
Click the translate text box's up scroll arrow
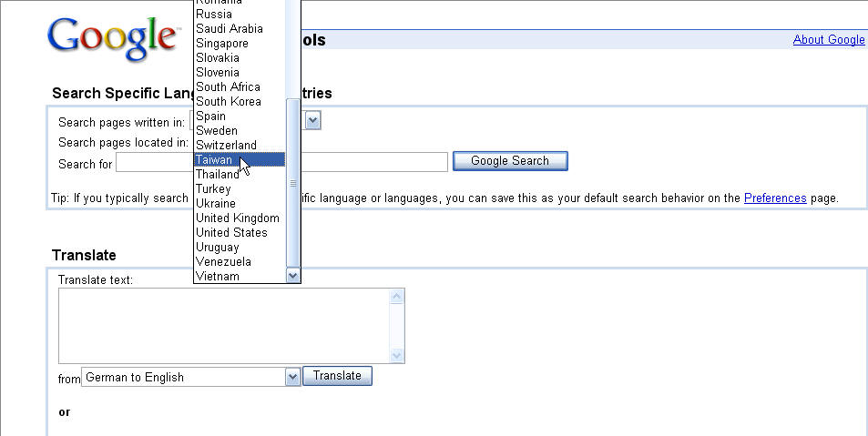(x=396, y=297)
